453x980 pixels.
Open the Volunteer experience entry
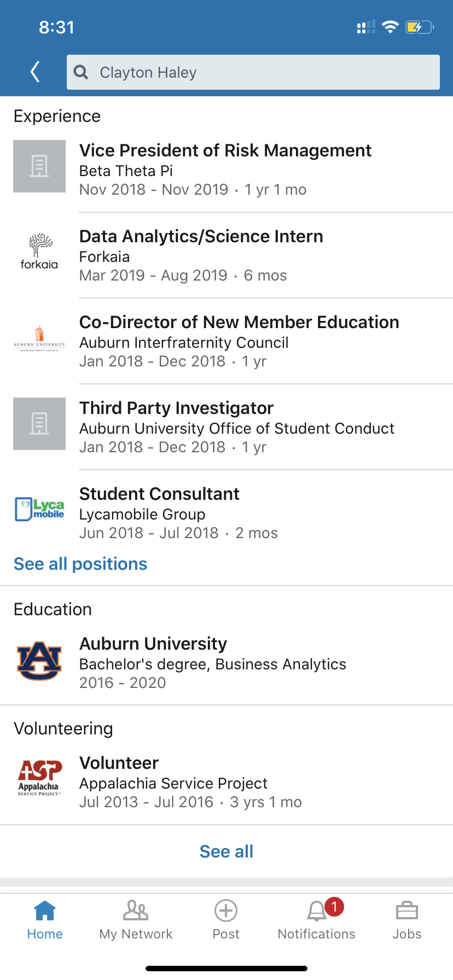click(119, 763)
